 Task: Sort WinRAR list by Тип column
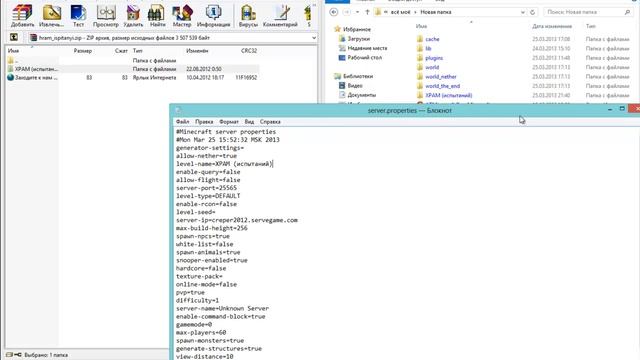point(138,51)
